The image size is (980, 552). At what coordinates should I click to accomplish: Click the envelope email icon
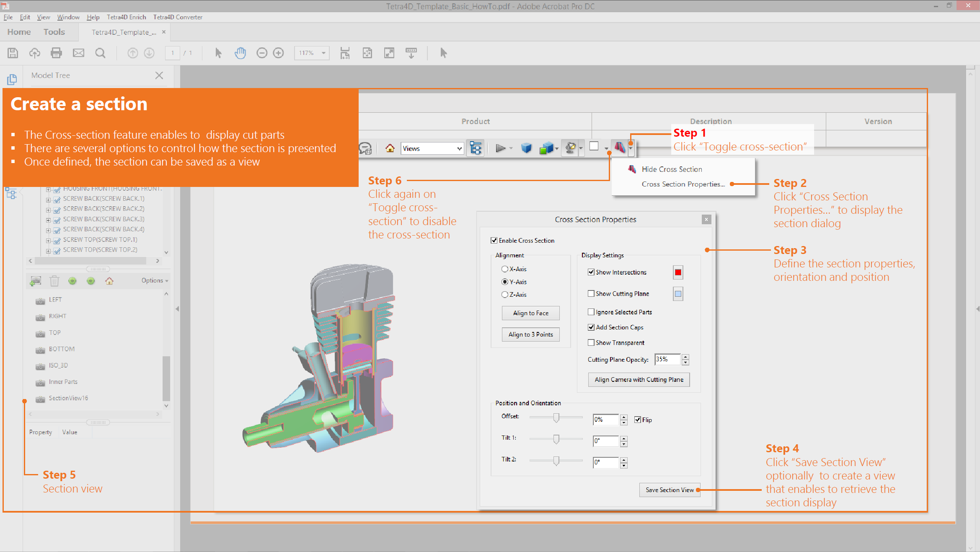point(78,53)
